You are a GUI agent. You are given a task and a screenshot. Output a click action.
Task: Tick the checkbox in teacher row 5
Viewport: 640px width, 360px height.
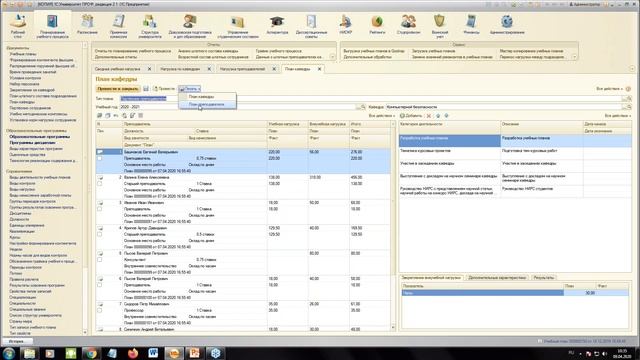pyautogui.click(x=100, y=260)
